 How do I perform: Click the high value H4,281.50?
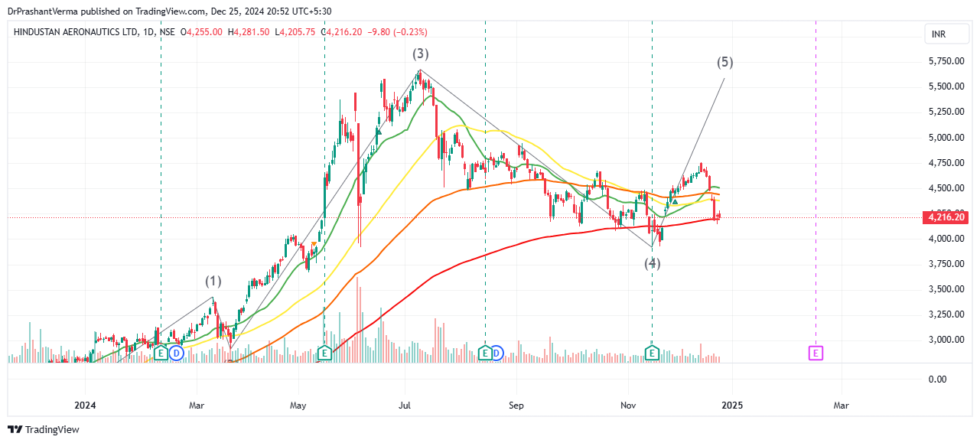tap(249, 32)
